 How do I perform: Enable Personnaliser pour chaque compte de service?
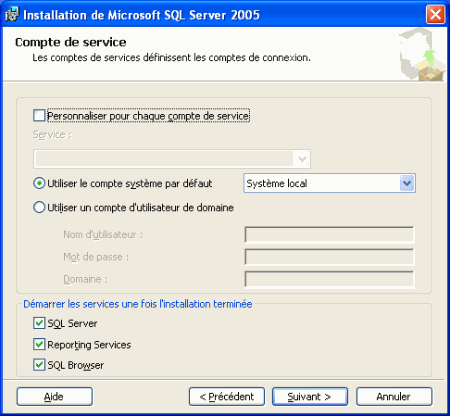pyautogui.click(x=39, y=116)
